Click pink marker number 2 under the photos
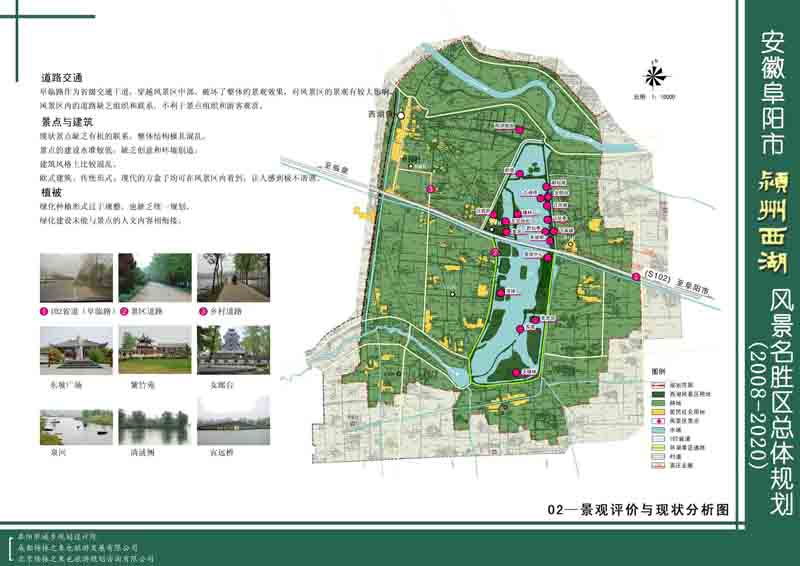The height and width of the screenshot is (566, 800). pyautogui.click(x=123, y=311)
